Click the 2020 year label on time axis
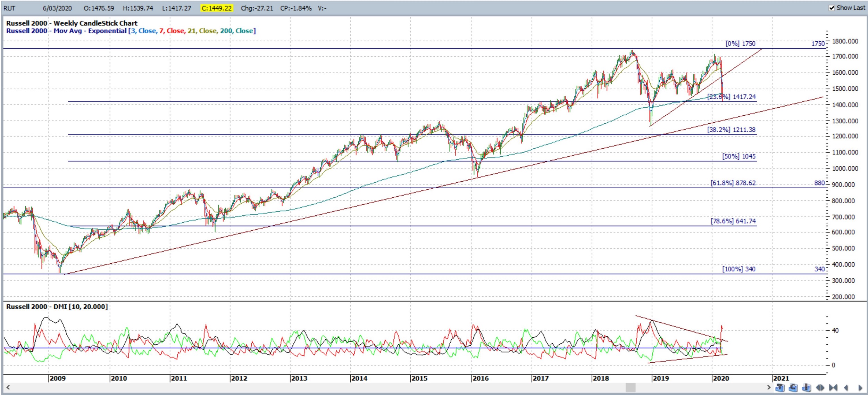Screen dimensions: 868x395 coord(721,378)
